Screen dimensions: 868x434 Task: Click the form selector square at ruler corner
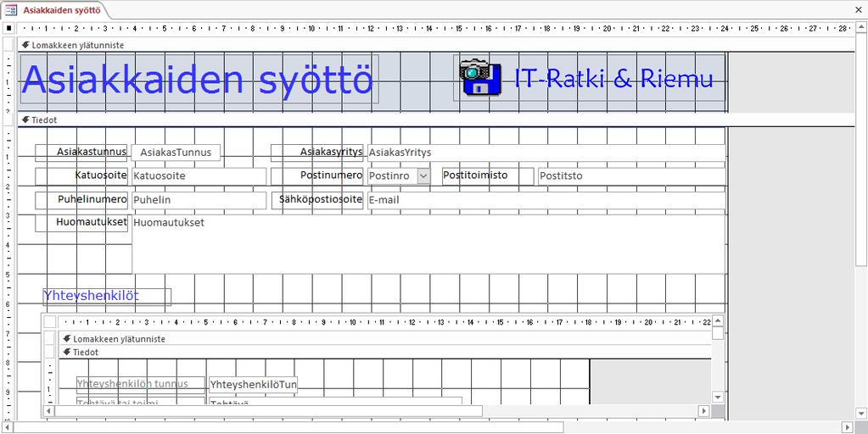coord(8,28)
